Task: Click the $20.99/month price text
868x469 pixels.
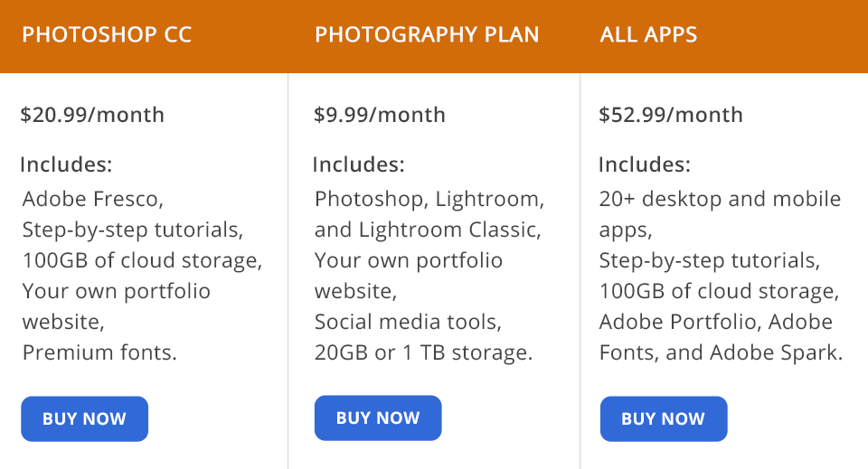Action: point(92,115)
